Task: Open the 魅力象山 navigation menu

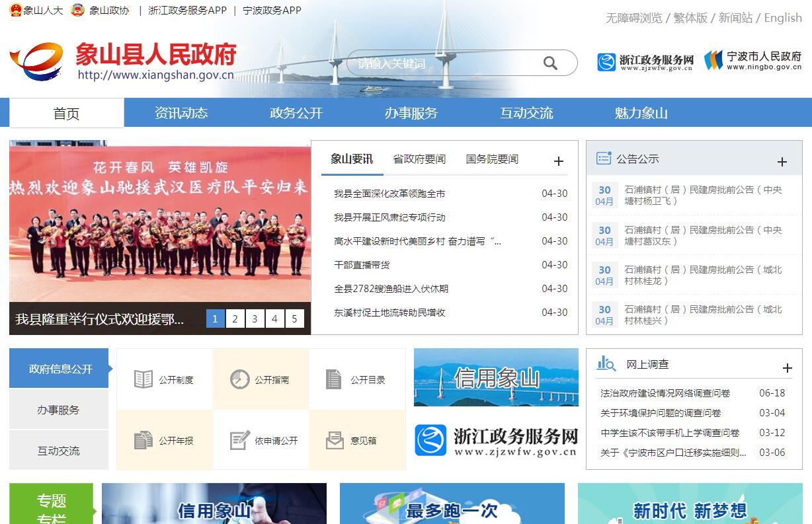Action: pyautogui.click(x=641, y=113)
